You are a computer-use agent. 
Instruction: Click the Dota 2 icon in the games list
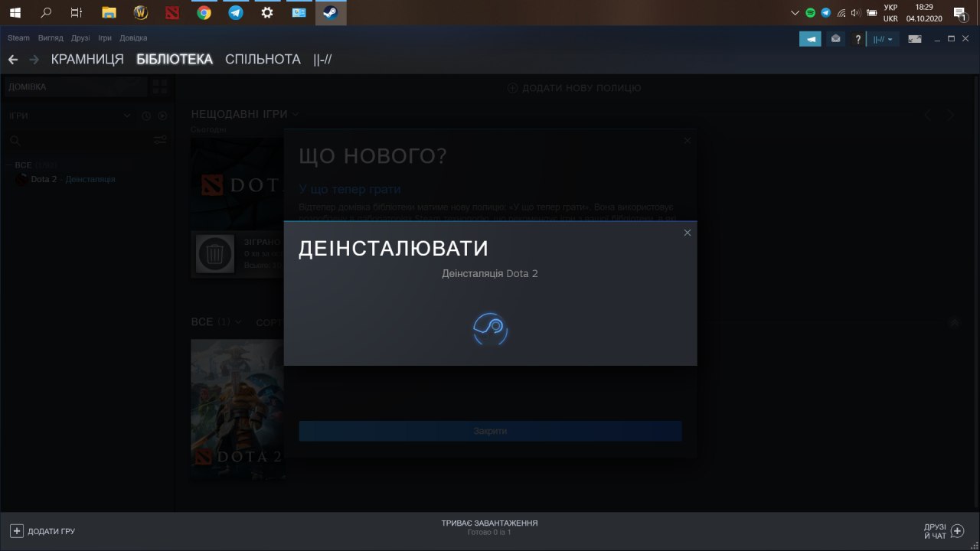pos(21,179)
